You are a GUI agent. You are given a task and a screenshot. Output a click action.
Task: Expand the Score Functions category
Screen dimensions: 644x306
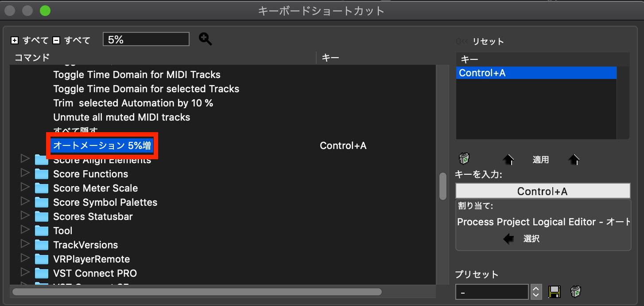(25, 173)
